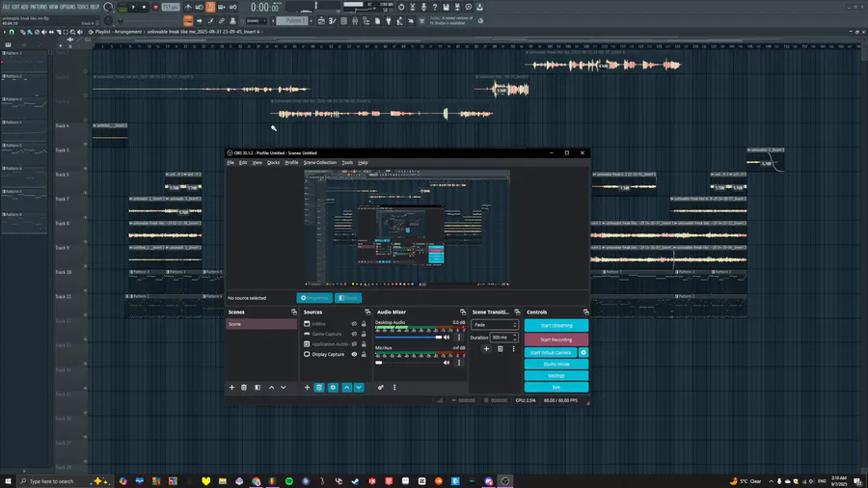Open advanced audio properties in Audio Mixer
The image size is (868, 488).
pyautogui.click(x=380, y=388)
